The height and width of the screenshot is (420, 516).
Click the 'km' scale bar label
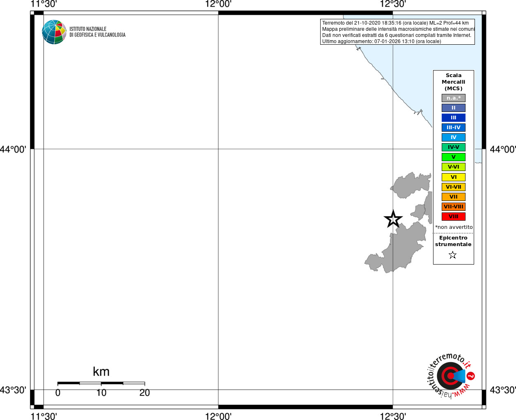[101, 372]
